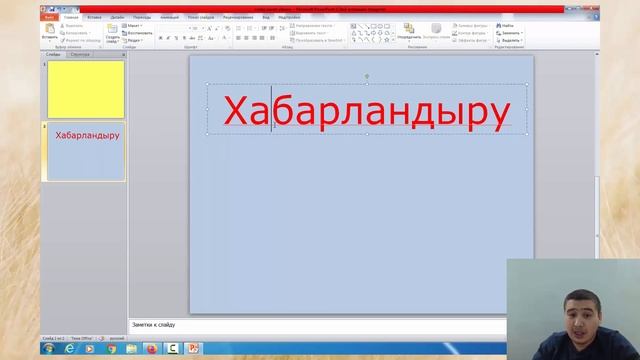The height and width of the screenshot is (360, 640).
Task: Click the Clear Formatting icon
Action: 227,28
